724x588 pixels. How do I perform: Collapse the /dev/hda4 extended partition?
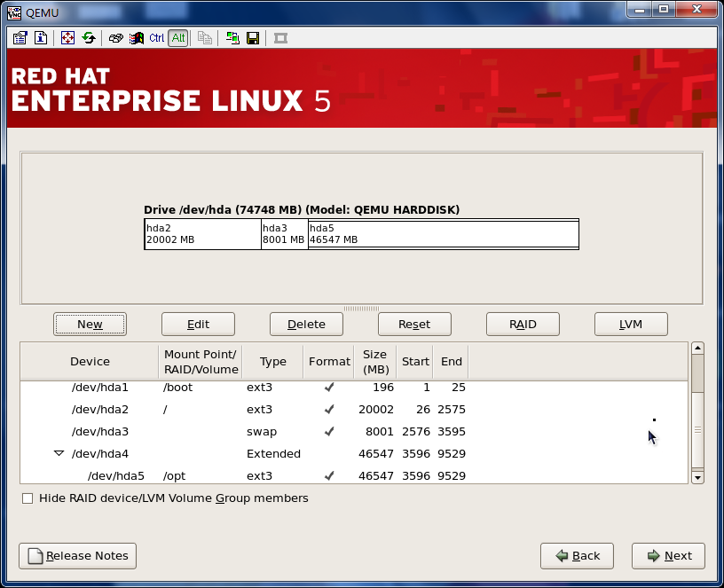click(x=59, y=453)
